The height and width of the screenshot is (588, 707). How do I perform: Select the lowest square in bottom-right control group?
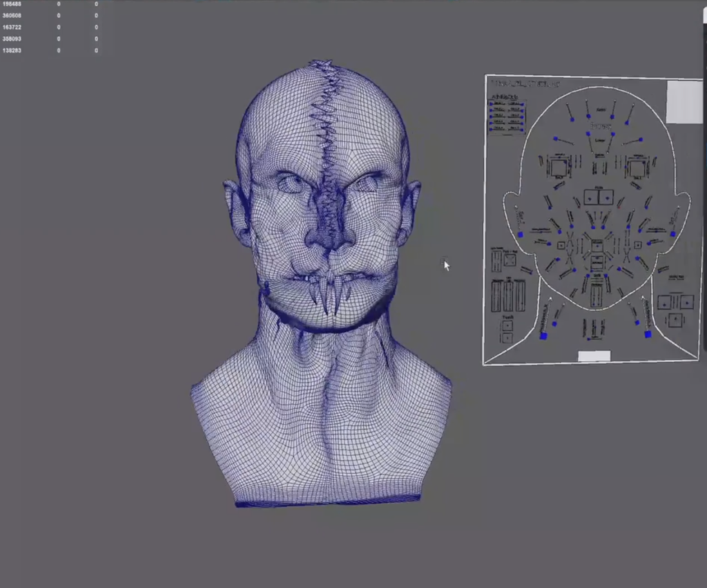point(675,320)
